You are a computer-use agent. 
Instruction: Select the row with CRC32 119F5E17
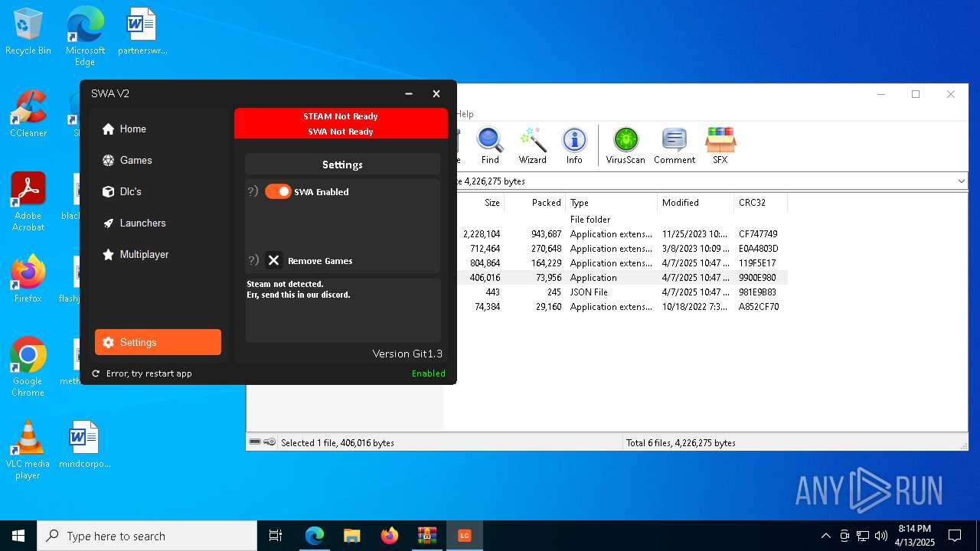(622, 263)
